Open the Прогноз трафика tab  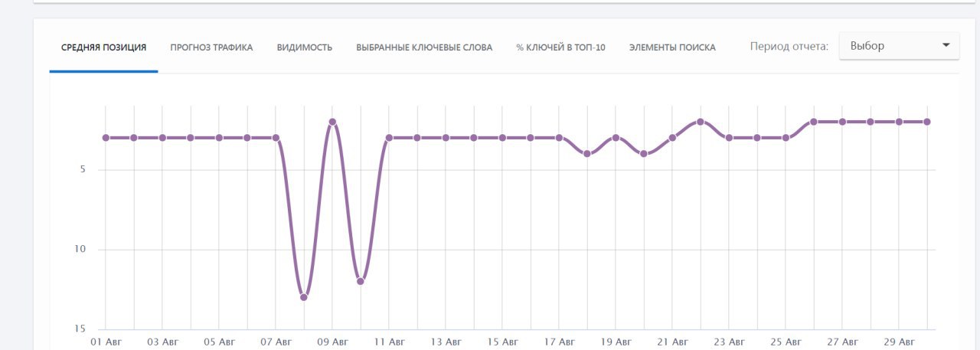(211, 47)
